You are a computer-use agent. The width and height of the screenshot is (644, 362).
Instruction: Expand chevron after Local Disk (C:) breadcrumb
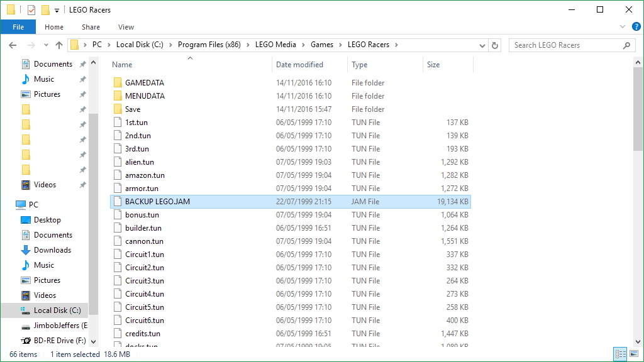point(170,45)
